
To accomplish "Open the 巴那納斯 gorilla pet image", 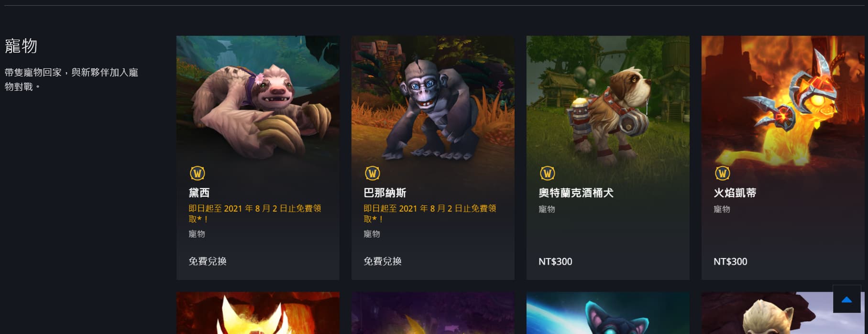I will pos(433,98).
